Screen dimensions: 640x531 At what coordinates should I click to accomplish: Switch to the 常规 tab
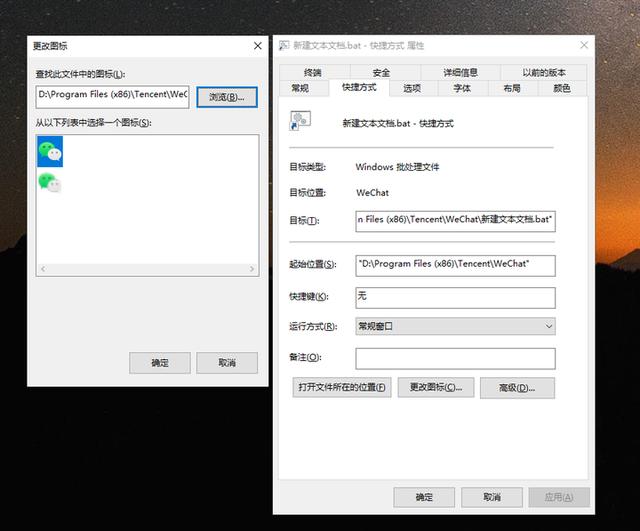tap(300, 88)
